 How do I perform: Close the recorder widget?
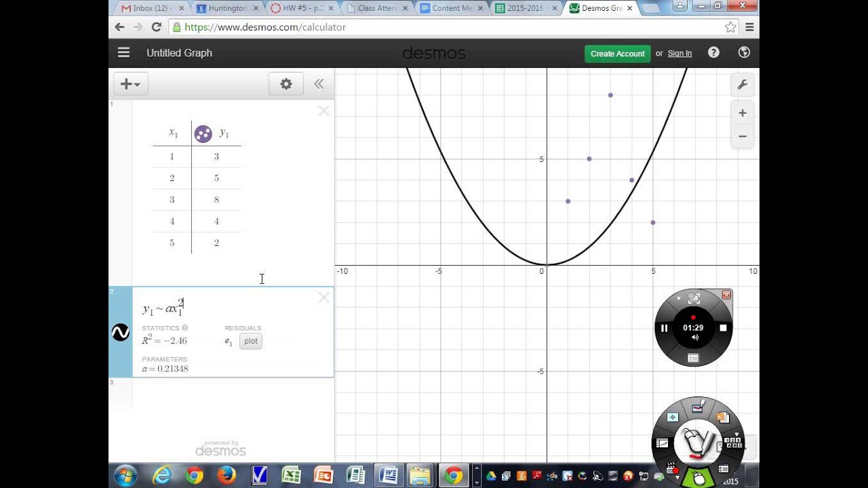coord(726,295)
